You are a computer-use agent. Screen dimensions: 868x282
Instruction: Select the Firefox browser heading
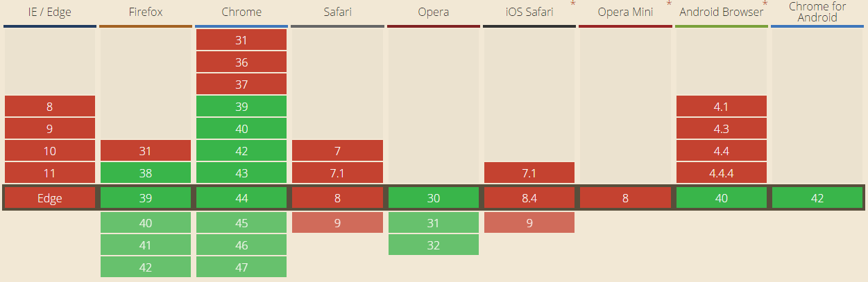tap(146, 12)
